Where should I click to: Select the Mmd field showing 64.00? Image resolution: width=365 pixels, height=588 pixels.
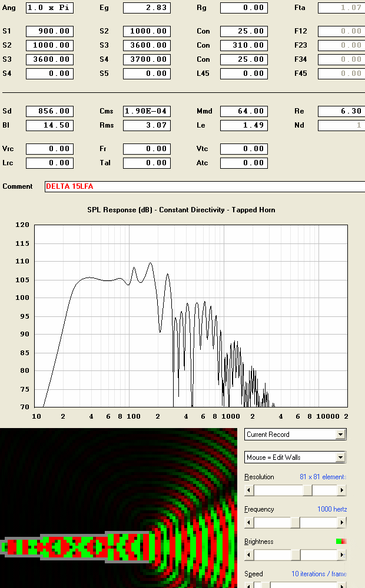coord(244,111)
